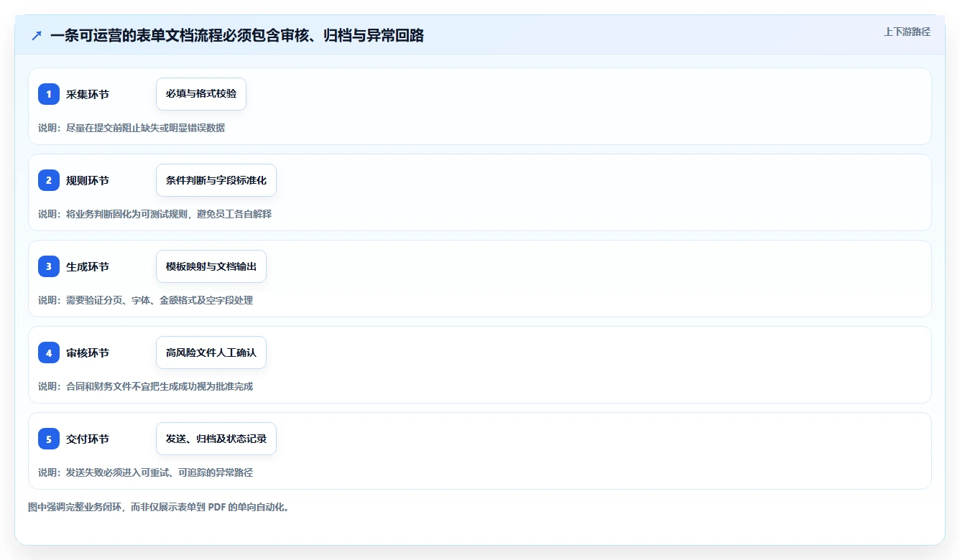Click step number 2 badge
Screen dimensions: 960x560
pyautogui.click(x=49, y=180)
